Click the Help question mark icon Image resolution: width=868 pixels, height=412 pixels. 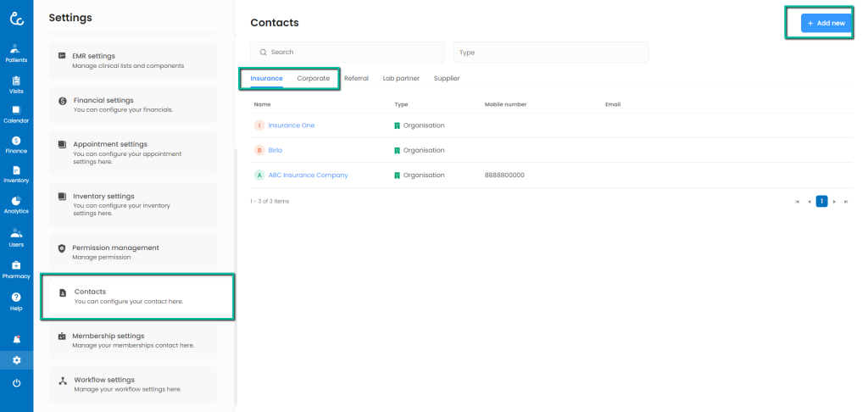click(x=16, y=300)
